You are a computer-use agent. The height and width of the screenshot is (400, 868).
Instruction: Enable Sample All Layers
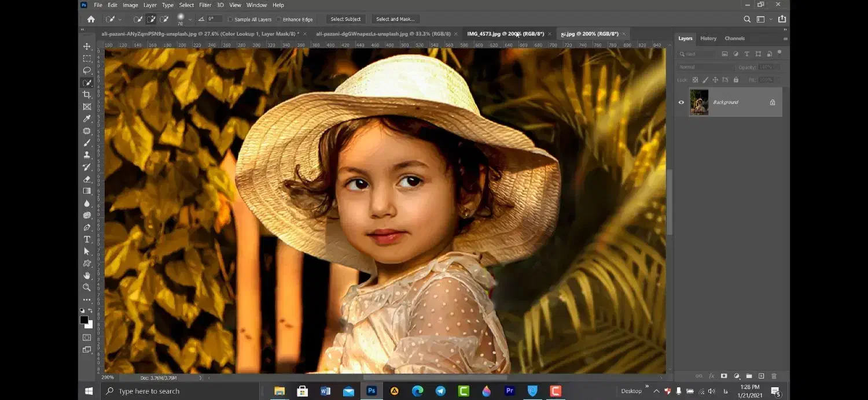coord(231,18)
